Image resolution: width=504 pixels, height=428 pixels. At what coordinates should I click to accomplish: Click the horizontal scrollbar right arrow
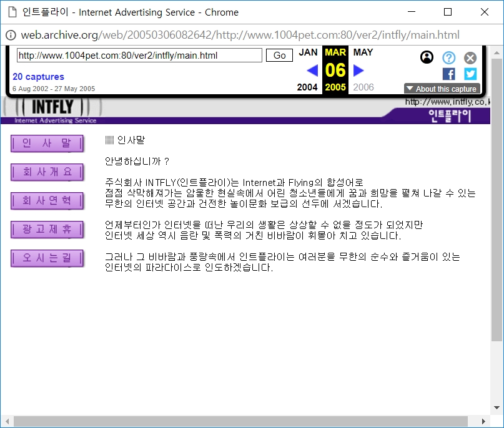(x=483, y=421)
